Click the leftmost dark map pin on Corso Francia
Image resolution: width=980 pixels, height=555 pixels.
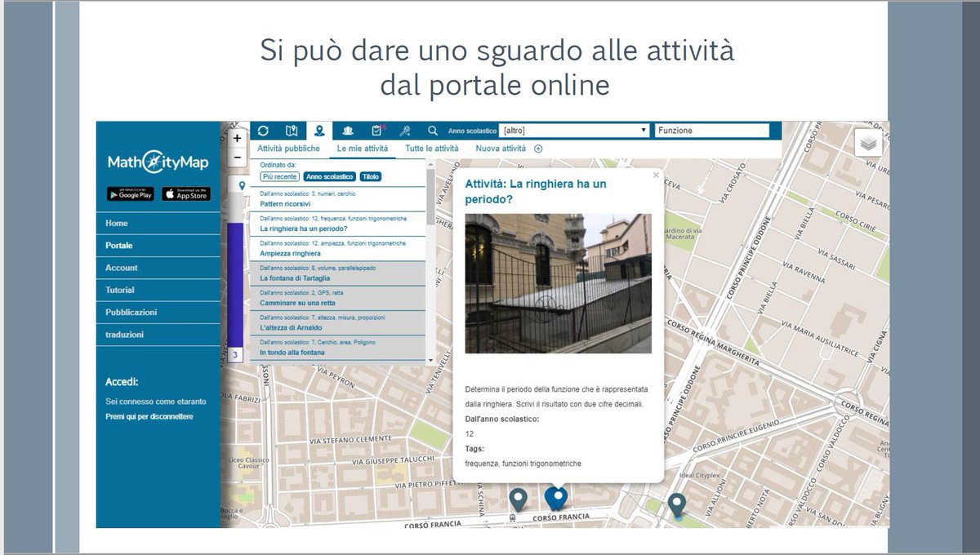pos(517,499)
